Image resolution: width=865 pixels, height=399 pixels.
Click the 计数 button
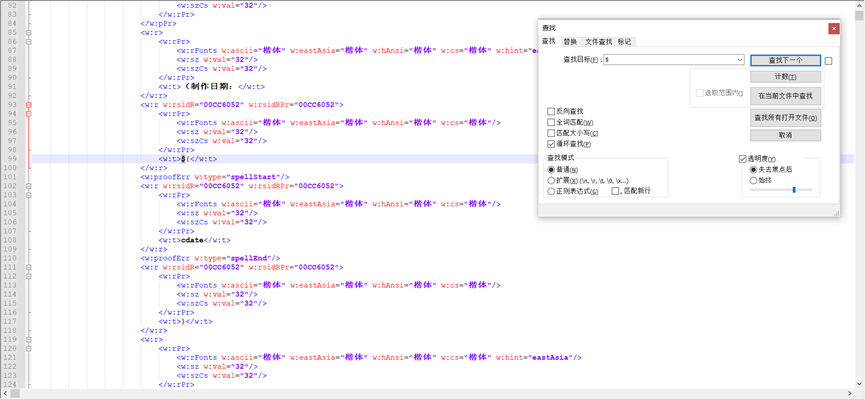coord(786,77)
